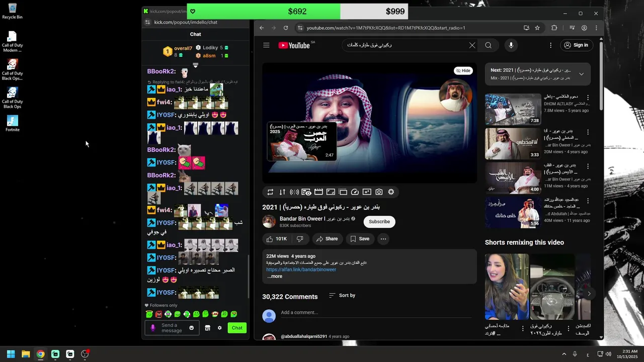Image resolution: width=644 pixels, height=362 pixels.
Task: Open the Bandar Bin Oweer channel name
Action: 314,219
